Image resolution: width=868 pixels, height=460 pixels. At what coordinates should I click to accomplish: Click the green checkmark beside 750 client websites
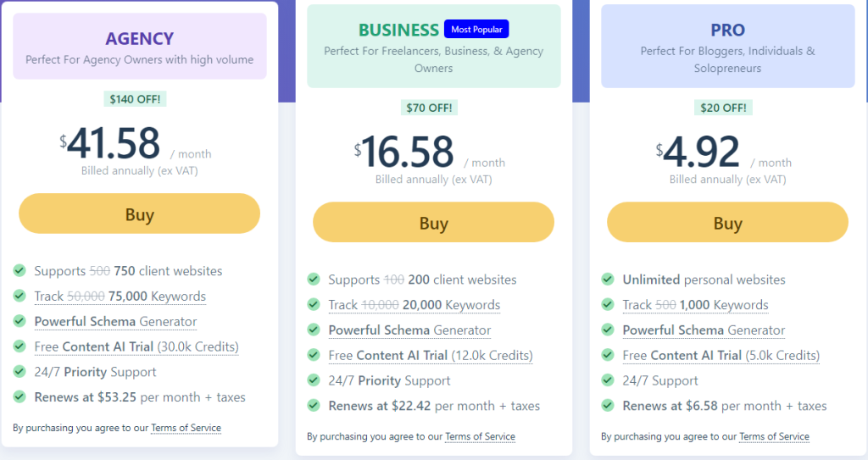tap(19, 271)
